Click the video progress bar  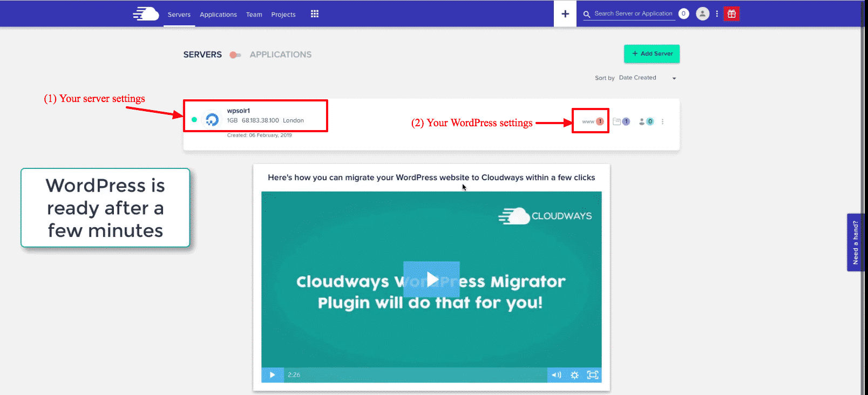click(x=416, y=375)
